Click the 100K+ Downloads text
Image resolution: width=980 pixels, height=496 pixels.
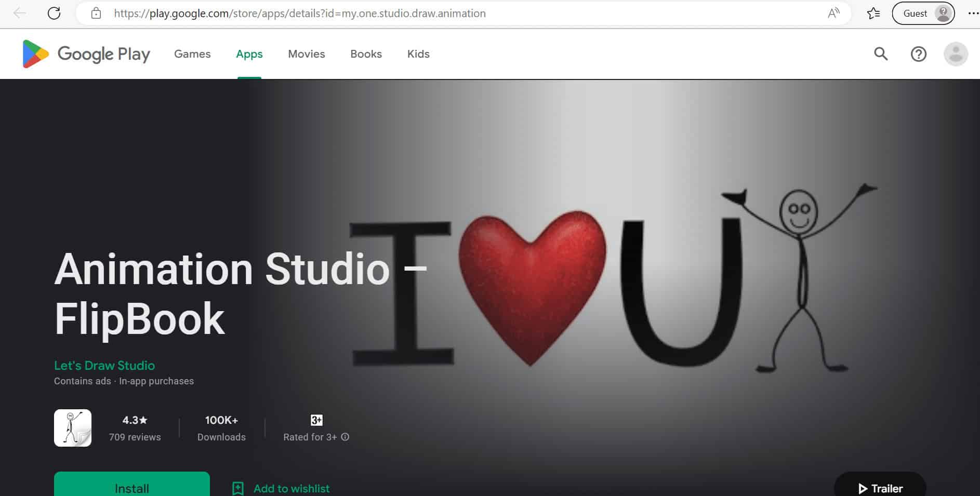[x=221, y=428]
